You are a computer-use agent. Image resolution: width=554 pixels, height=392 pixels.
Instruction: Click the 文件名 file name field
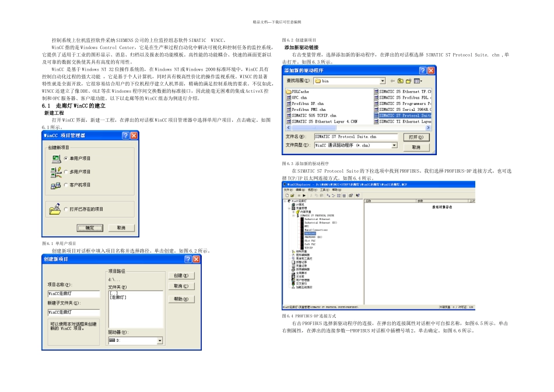point(356,137)
